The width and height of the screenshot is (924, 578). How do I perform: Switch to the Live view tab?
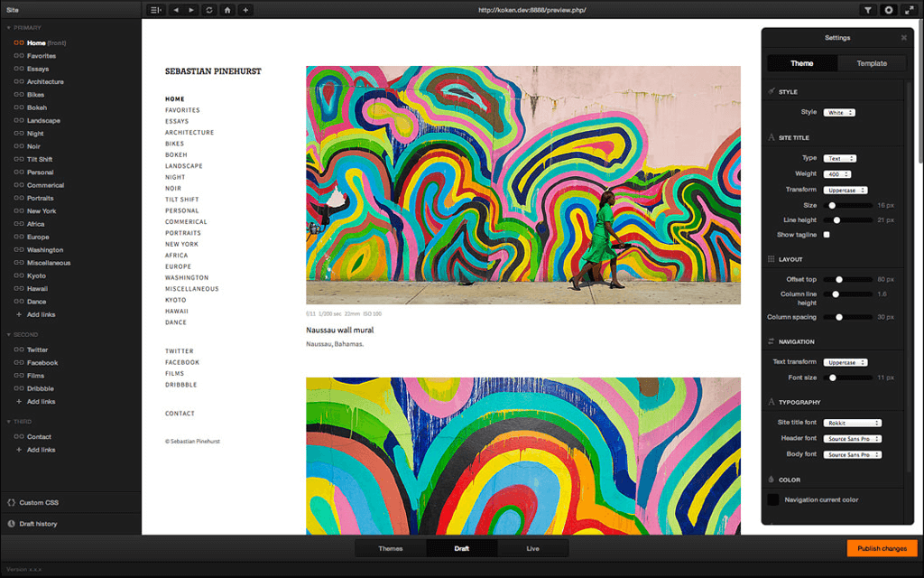(x=533, y=548)
